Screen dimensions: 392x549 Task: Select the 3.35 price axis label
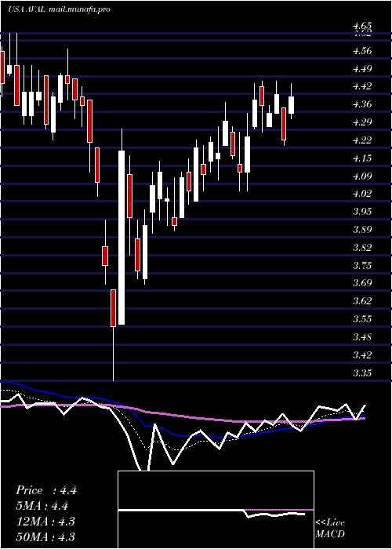[362, 373]
